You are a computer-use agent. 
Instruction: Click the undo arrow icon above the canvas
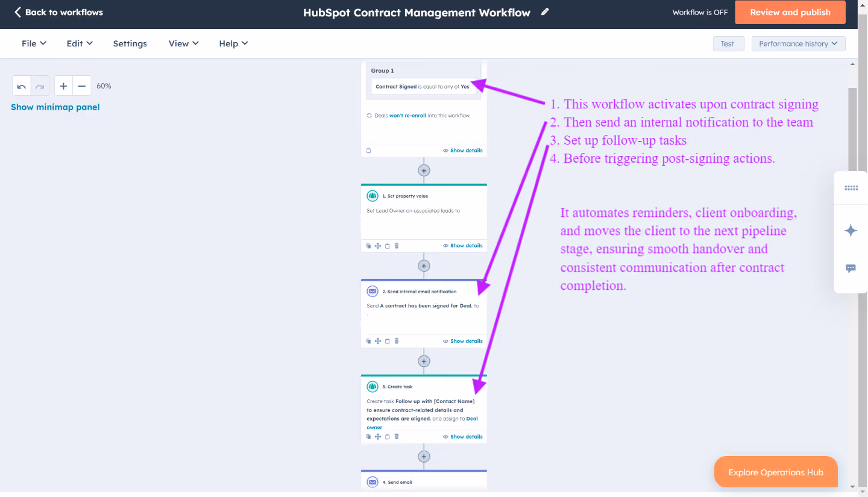(20, 85)
